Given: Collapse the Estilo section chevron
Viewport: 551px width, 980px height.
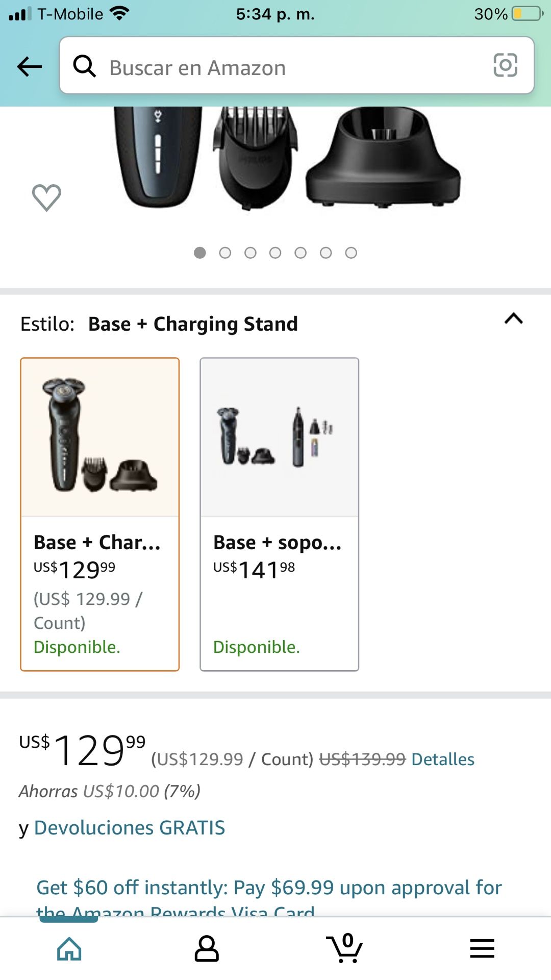Looking at the screenshot, I should click(x=513, y=319).
